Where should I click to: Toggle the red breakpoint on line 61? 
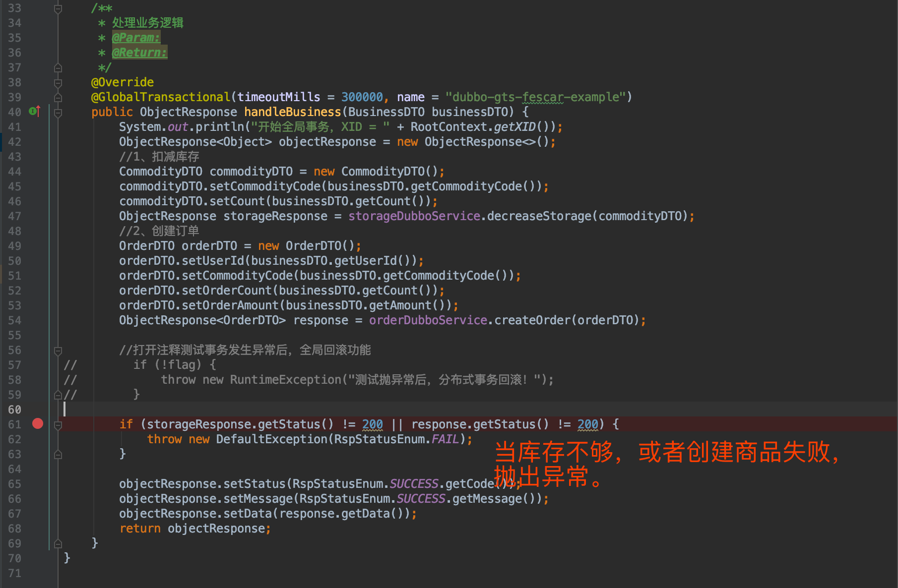[x=38, y=424]
